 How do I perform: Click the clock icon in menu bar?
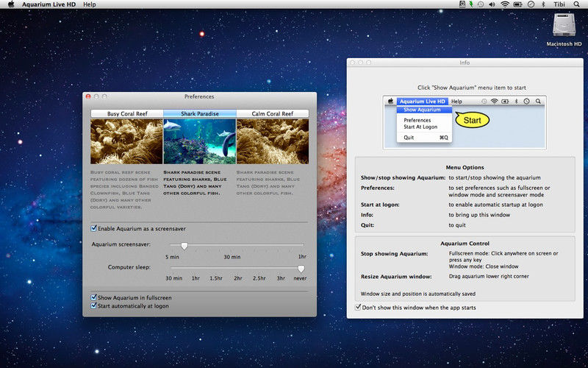531,4
